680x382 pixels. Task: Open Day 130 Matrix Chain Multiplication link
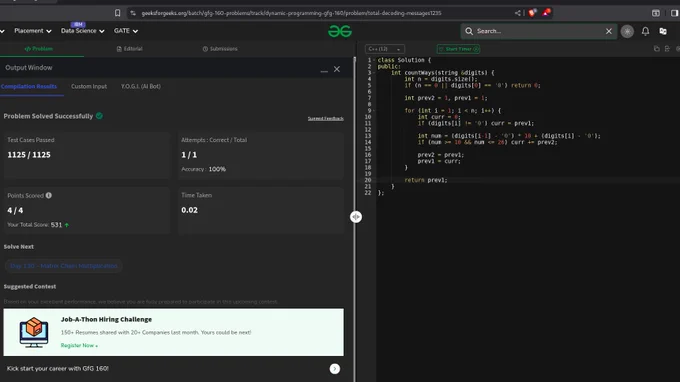point(64,266)
